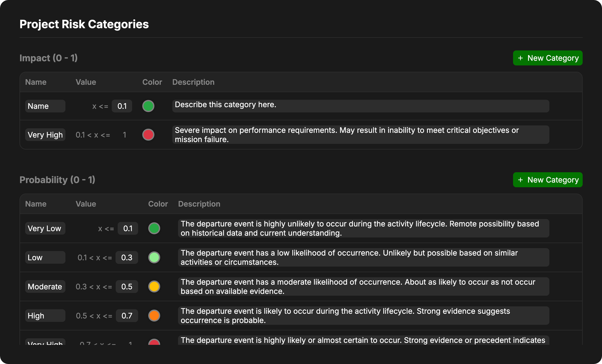This screenshot has width=602, height=364.
Task: Click New Category button in Impact section
Action: (x=548, y=58)
